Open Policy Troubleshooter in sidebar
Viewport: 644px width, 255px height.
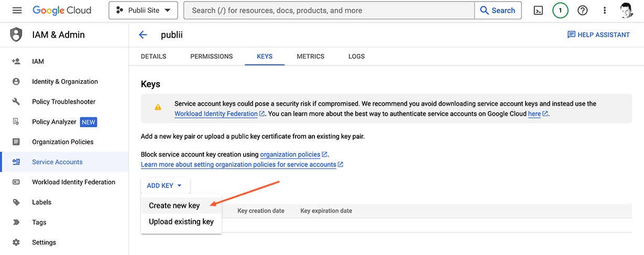click(x=63, y=102)
